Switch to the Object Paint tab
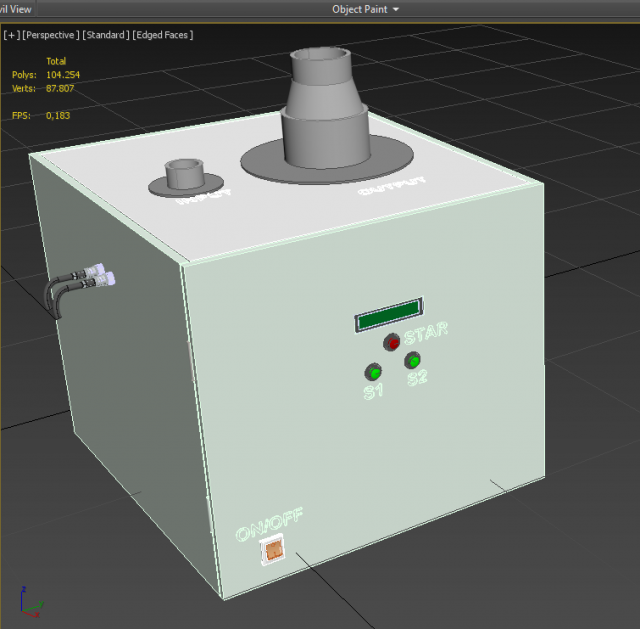The image size is (640, 629). pyautogui.click(x=359, y=9)
